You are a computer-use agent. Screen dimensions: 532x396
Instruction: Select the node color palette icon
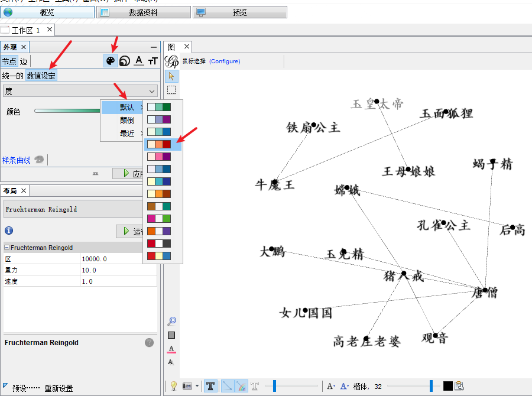110,61
